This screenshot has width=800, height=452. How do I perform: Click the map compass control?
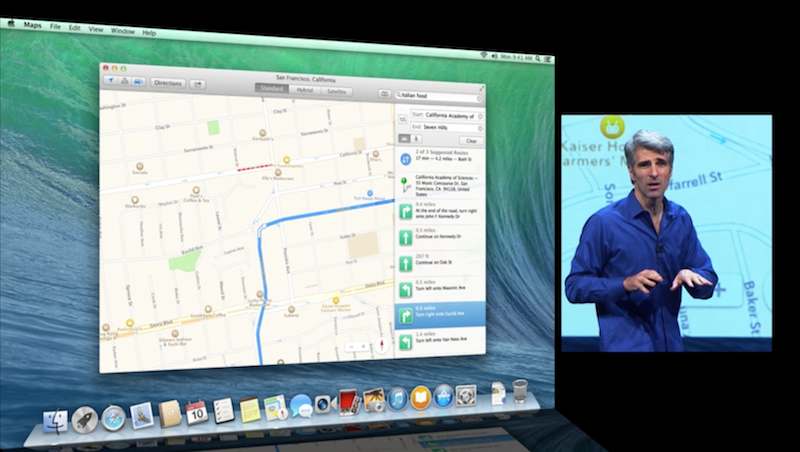point(382,345)
